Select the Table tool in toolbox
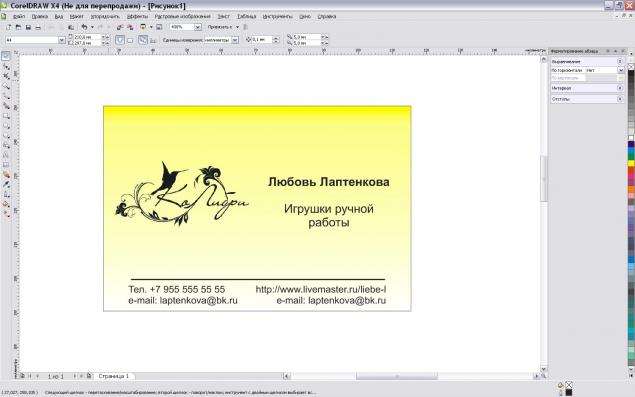635x397 pixels. coord(6,165)
